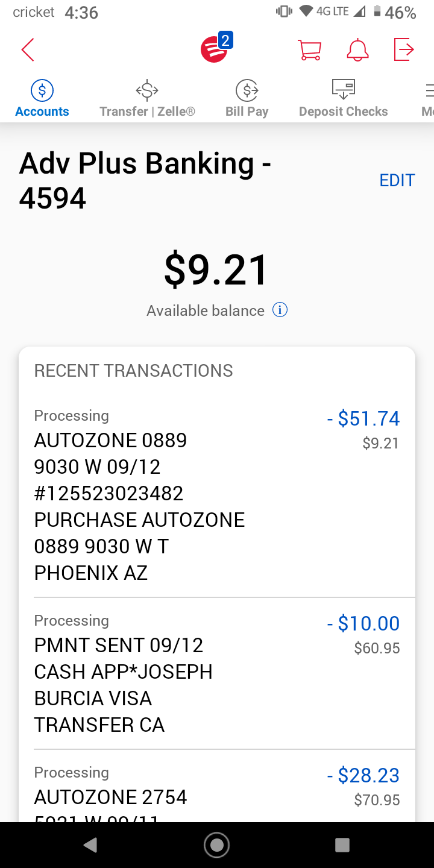Open the shopping cart icon
Image resolution: width=434 pixels, height=868 pixels.
pyautogui.click(x=310, y=49)
